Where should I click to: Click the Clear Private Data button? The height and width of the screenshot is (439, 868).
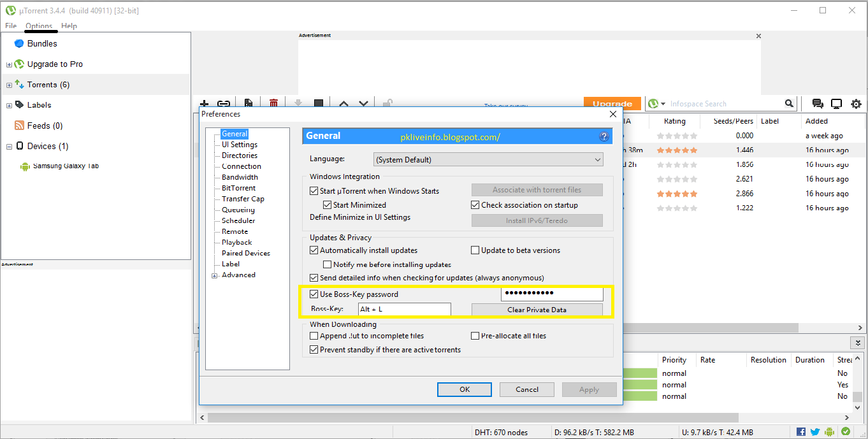[x=537, y=310]
